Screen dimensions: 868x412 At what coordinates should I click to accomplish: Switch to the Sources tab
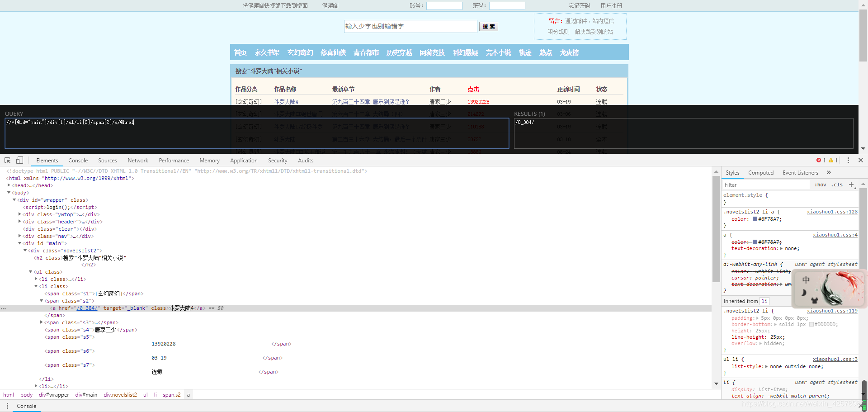[108, 161]
